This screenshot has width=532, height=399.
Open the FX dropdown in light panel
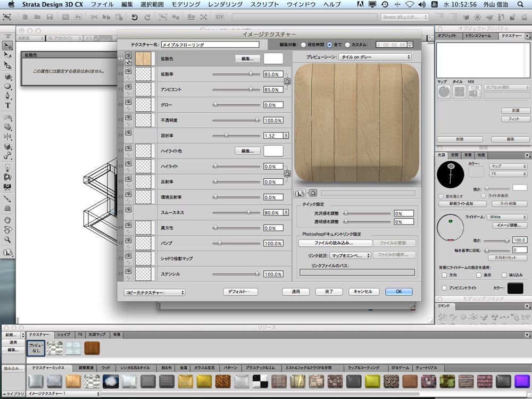(x=508, y=174)
